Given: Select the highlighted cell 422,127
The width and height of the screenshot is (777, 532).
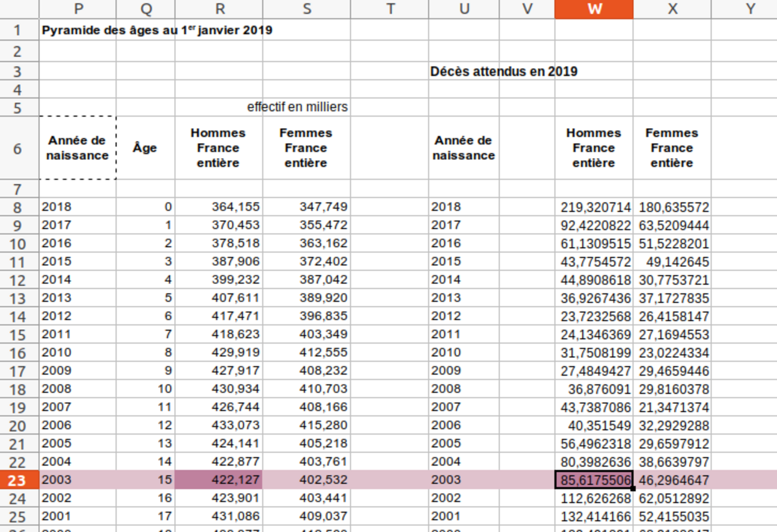Looking at the screenshot, I should point(219,480).
